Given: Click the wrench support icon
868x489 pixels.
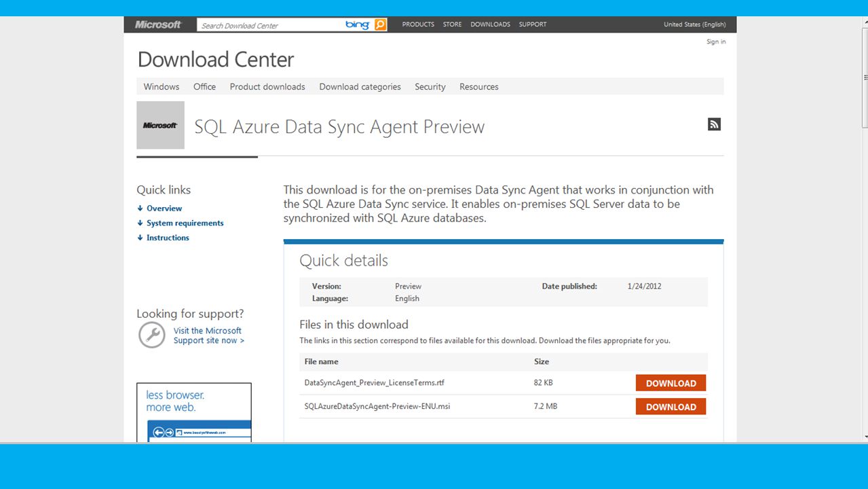Looking at the screenshot, I should (x=151, y=335).
